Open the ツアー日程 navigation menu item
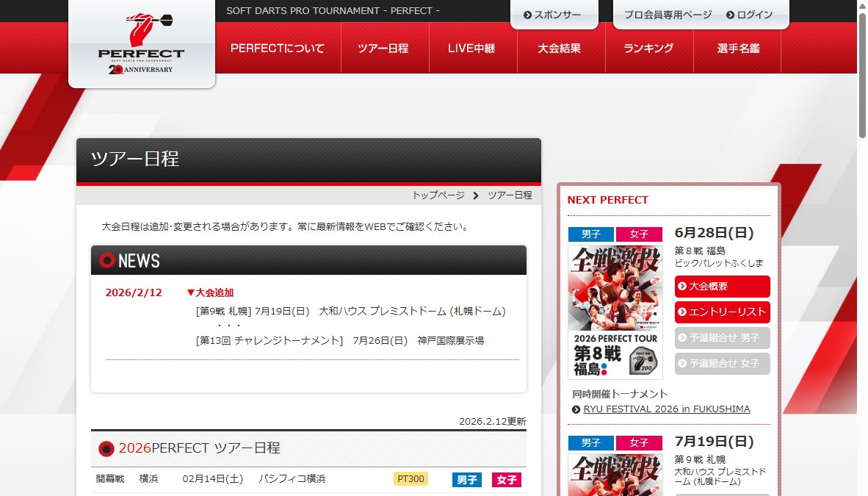Screen dimensions: 868x496 click(x=383, y=48)
